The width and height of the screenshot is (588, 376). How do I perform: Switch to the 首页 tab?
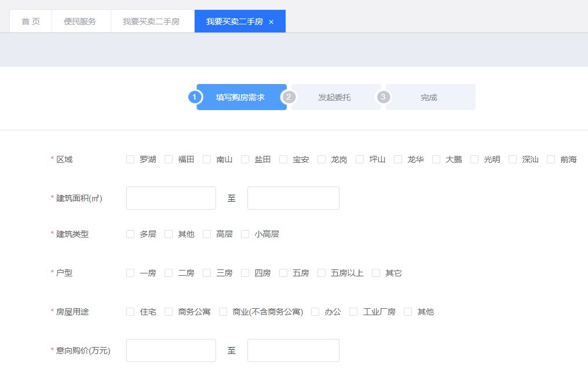[31, 21]
